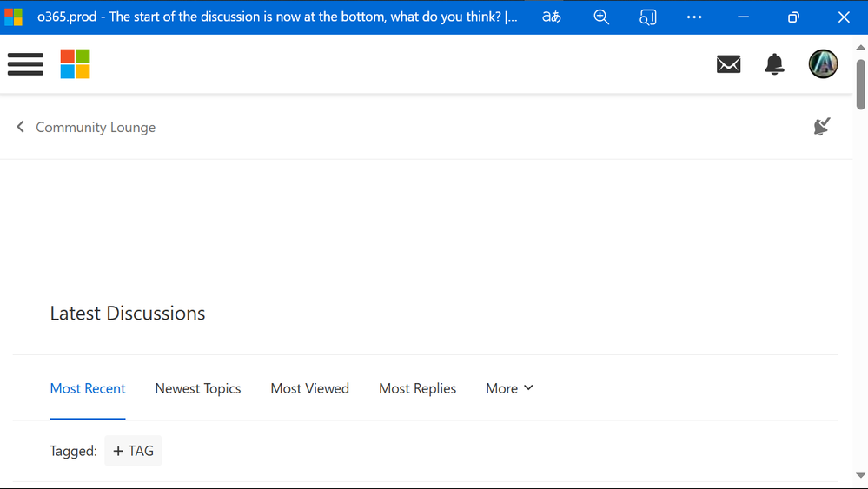Click the vertical scrollbar thumb

click(861, 83)
